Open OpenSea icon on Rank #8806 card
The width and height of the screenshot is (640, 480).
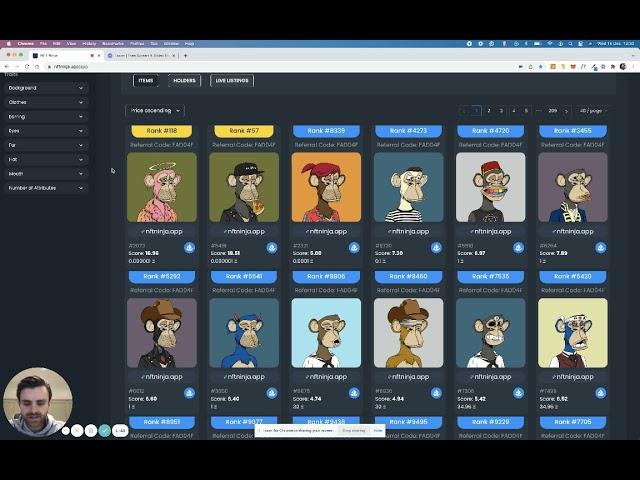(354, 393)
